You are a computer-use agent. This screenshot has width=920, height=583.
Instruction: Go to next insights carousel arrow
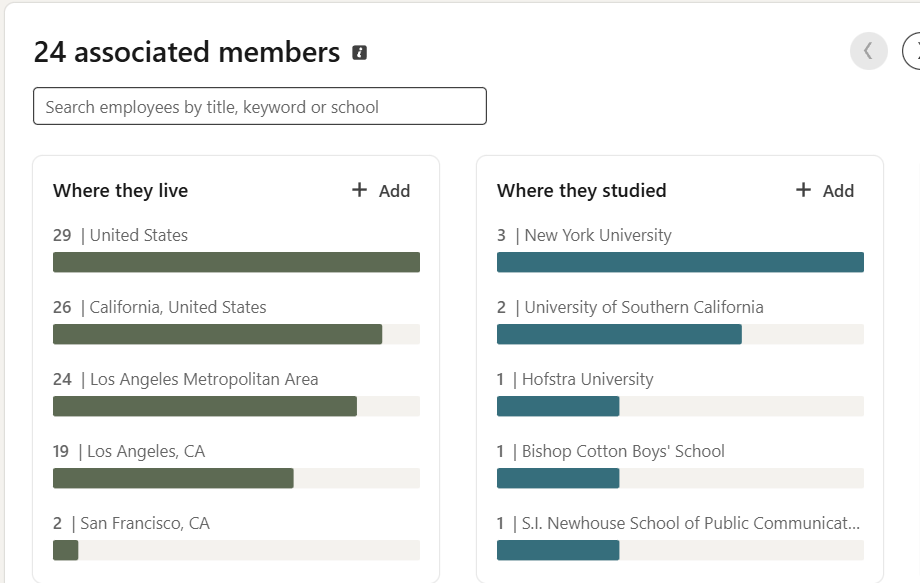[x=913, y=51]
